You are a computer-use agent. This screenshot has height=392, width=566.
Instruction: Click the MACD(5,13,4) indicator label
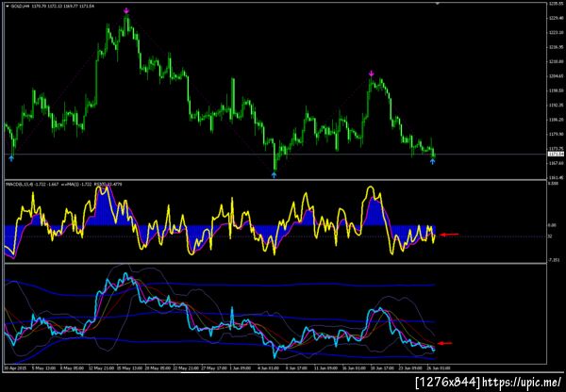pos(18,184)
